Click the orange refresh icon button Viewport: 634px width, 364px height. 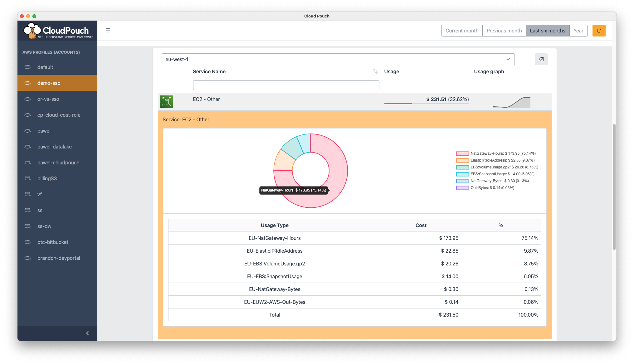pyautogui.click(x=599, y=31)
